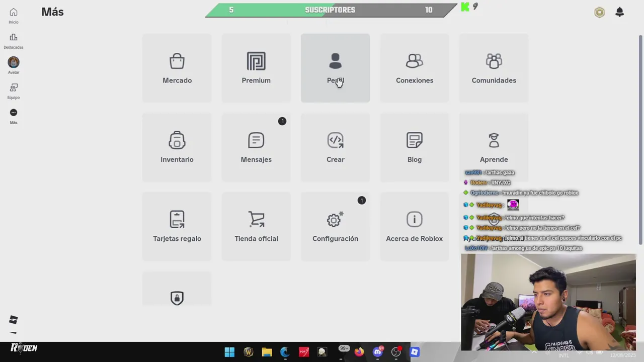Open the Aprende tile
644x362 pixels.
(494, 147)
